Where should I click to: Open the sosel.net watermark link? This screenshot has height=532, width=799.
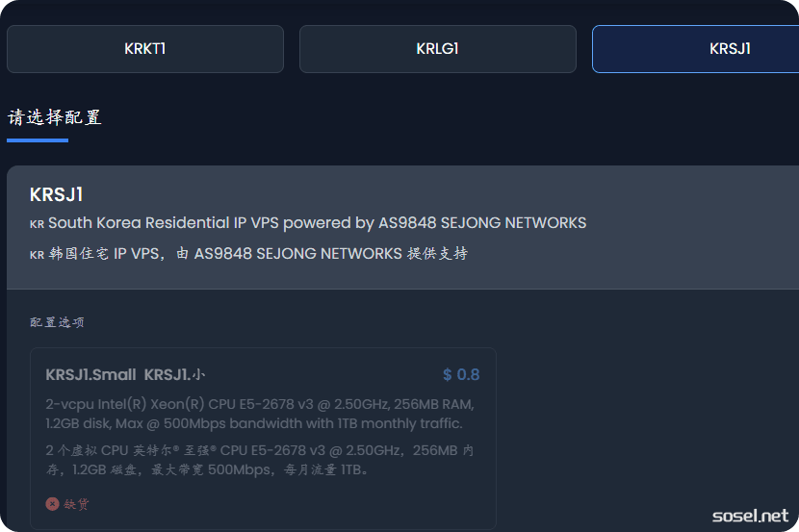(750, 516)
